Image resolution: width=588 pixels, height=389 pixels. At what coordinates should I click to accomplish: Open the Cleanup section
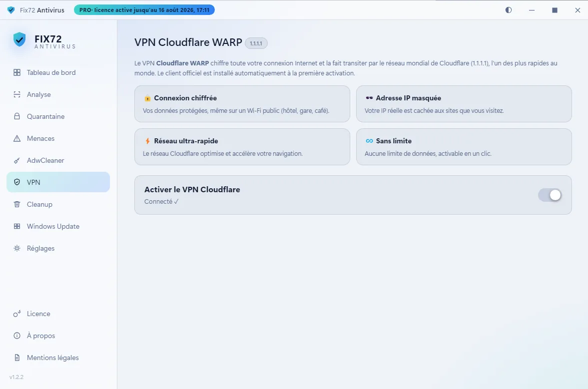[x=58, y=204]
